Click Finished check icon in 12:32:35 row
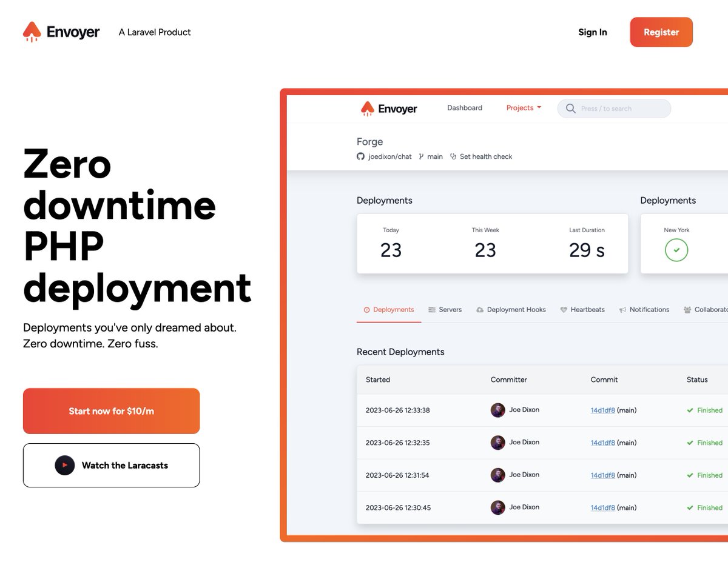The image size is (728, 582). (x=690, y=443)
